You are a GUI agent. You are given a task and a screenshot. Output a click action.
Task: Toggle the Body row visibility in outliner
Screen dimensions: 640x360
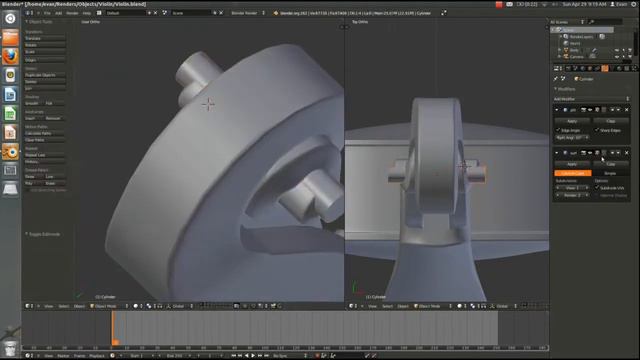617,50
